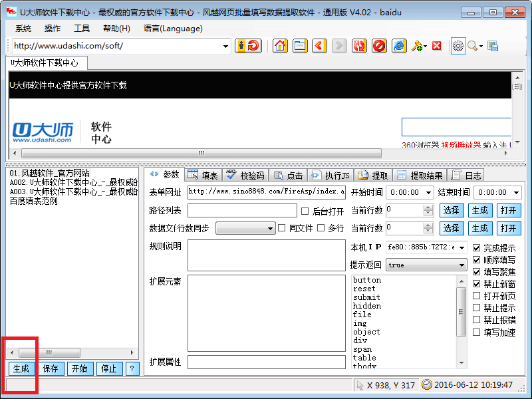Click the grayed forward arrow

coord(339,46)
